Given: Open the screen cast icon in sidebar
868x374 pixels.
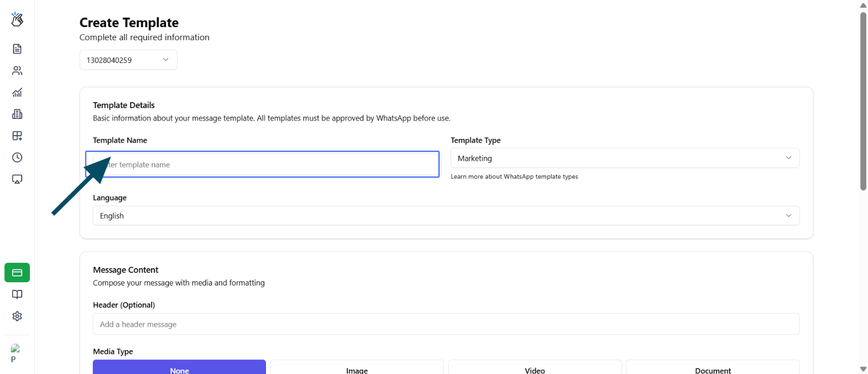Looking at the screenshot, I should (17, 179).
